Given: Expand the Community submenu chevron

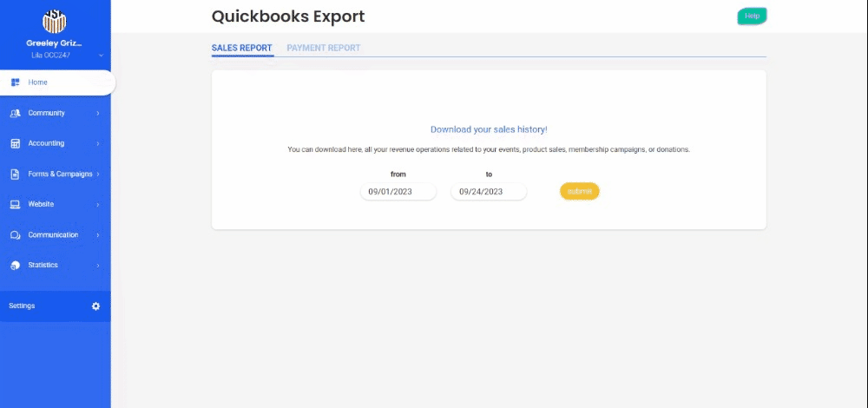Looking at the screenshot, I should tap(97, 113).
